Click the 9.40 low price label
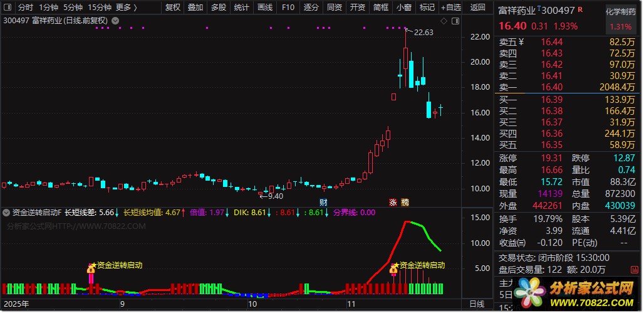Screen dimensions: 644x313 (276, 196)
